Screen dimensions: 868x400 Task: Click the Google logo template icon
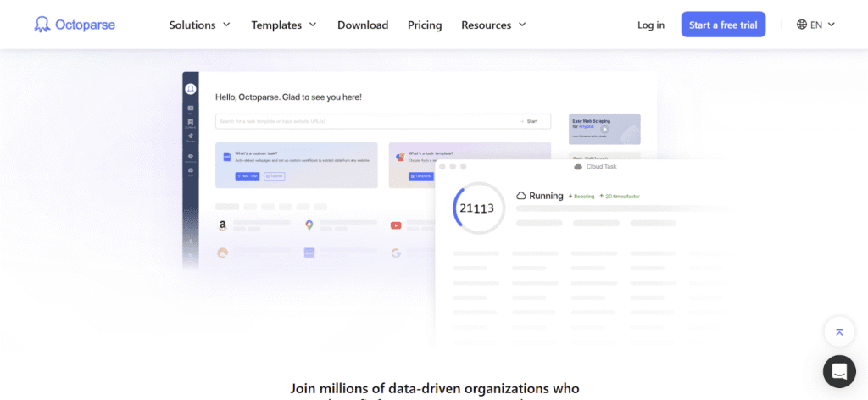click(x=396, y=253)
